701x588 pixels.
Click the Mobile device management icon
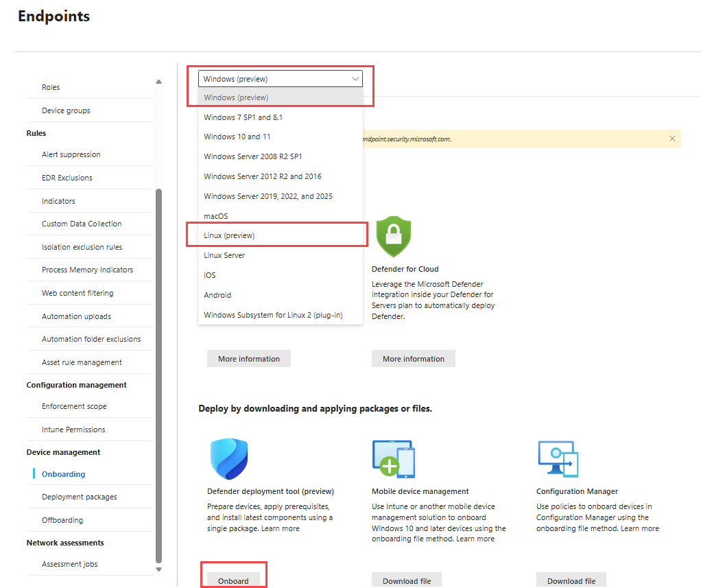click(x=393, y=459)
